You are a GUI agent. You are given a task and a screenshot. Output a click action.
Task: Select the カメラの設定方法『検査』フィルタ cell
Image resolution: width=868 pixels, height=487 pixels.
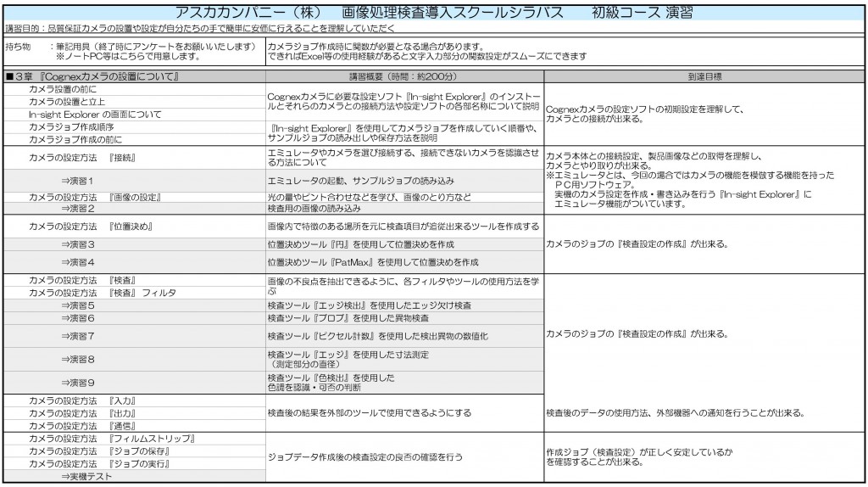click(103, 292)
